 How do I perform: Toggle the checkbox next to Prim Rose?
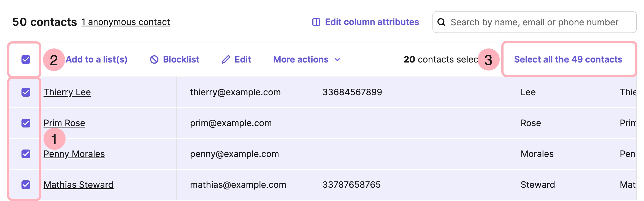[x=25, y=123]
